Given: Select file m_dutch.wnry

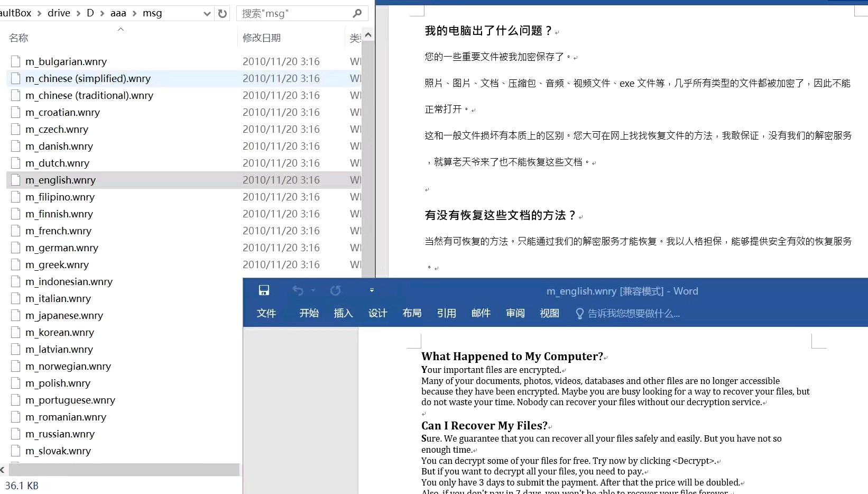Looking at the screenshot, I should [57, 163].
